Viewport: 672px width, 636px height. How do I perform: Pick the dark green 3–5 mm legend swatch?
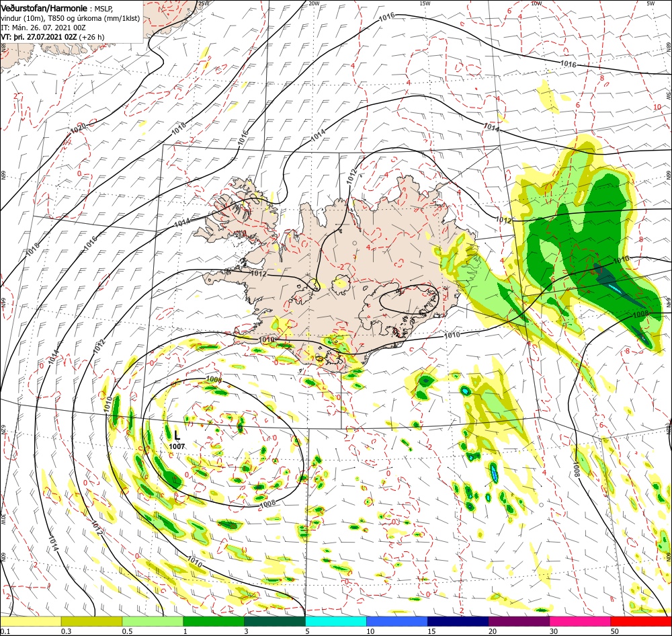click(x=275, y=621)
